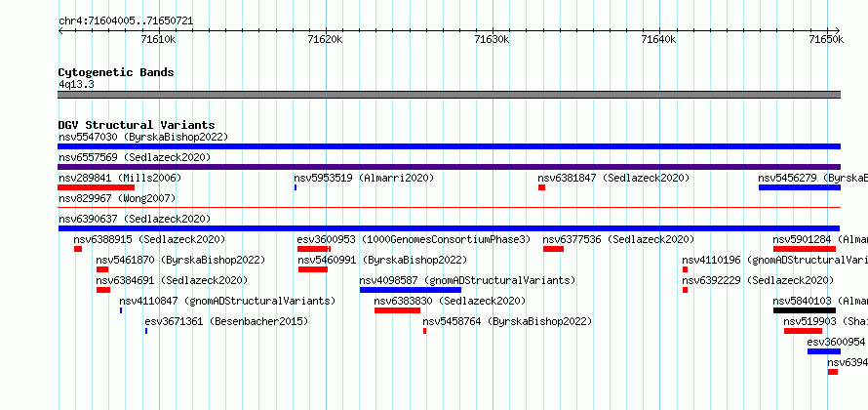
Task: Open the esv3671361 (Besenbacher2015) label
Action: (x=226, y=321)
